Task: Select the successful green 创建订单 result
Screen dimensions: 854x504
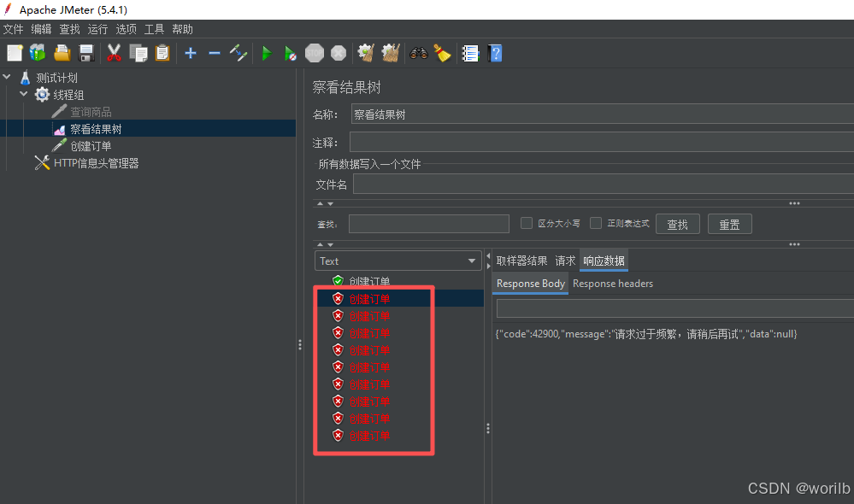Action: click(x=369, y=281)
